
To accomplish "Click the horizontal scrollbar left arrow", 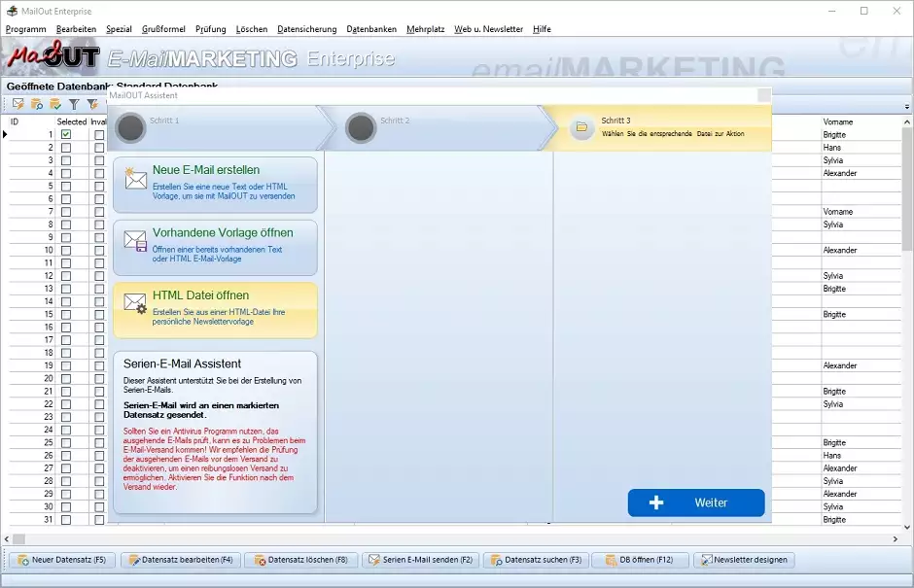I will (7, 539).
